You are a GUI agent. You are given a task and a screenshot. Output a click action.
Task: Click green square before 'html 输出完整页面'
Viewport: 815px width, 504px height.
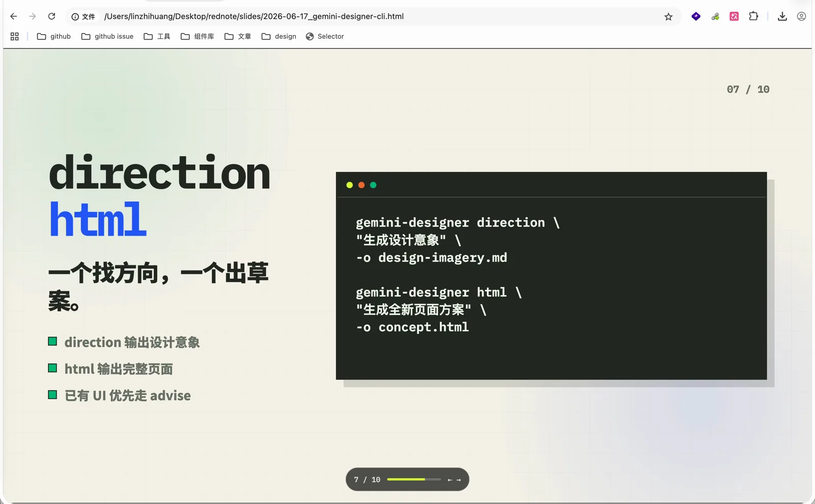pyautogui.click(x=52, y=368)
